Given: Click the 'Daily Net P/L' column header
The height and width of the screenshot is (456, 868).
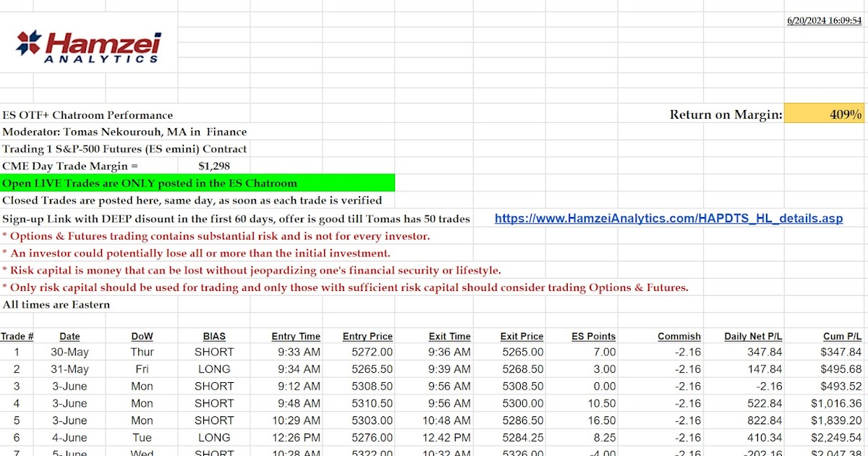Looking at the screenshot, I should (753, 337).
